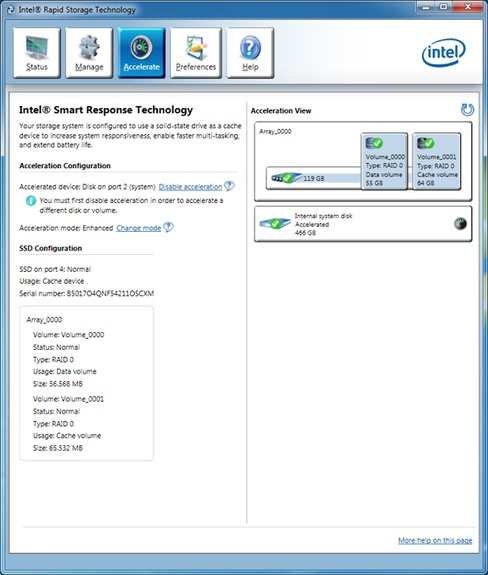Click the info icon beside acceleration notice
Image resolution: width=488 pixels, height=575 pixels.
coord(31,201)
